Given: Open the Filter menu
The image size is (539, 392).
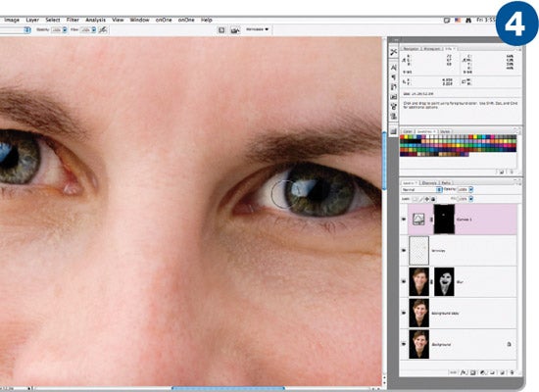Looking at the screenshot, I should [x=73, y=20].
